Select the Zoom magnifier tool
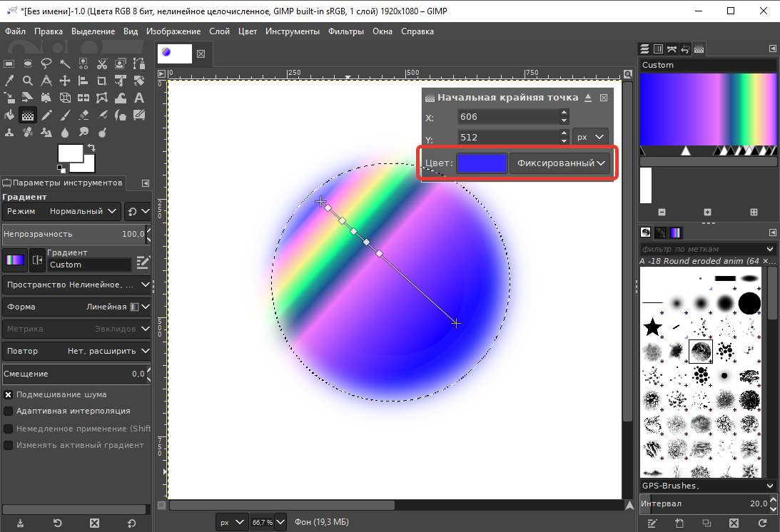The height and width of the screenshot is (532, 780). (28, 81)
